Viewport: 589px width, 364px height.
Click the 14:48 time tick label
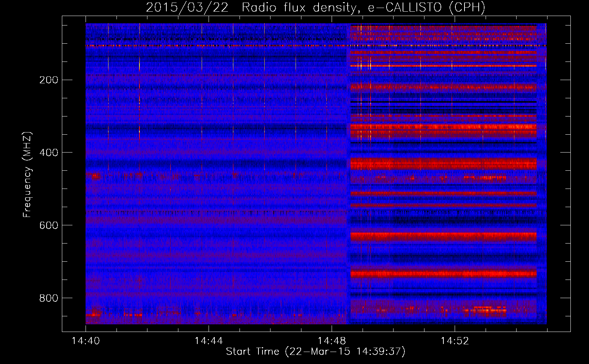[332, 341]
